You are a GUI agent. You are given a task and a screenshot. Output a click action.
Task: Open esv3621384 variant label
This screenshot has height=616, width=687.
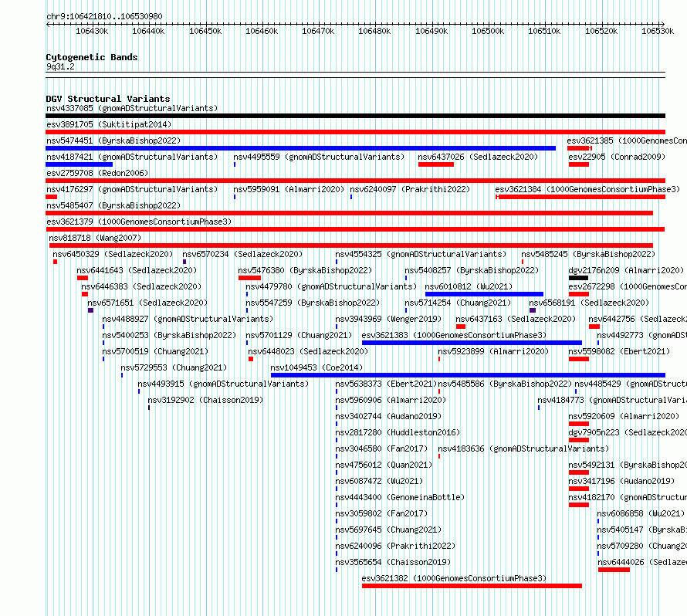tap(587, 189)
